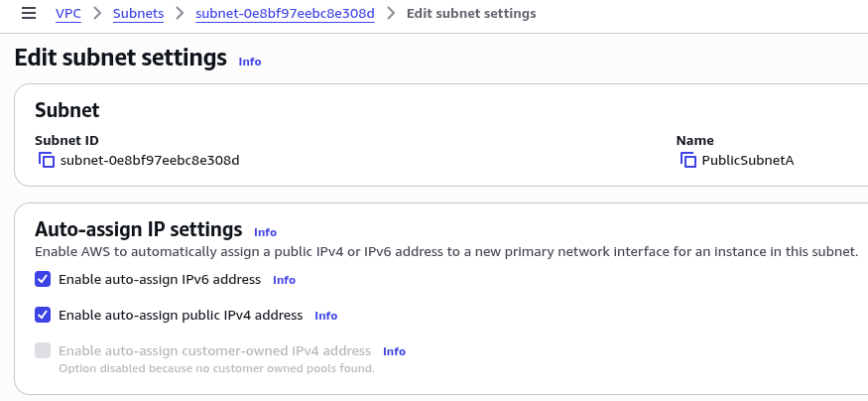The image size is (868, 401).
Task: Select the PublicSubnetA name text
Action: pyautogui.click(x=748, y=161)
